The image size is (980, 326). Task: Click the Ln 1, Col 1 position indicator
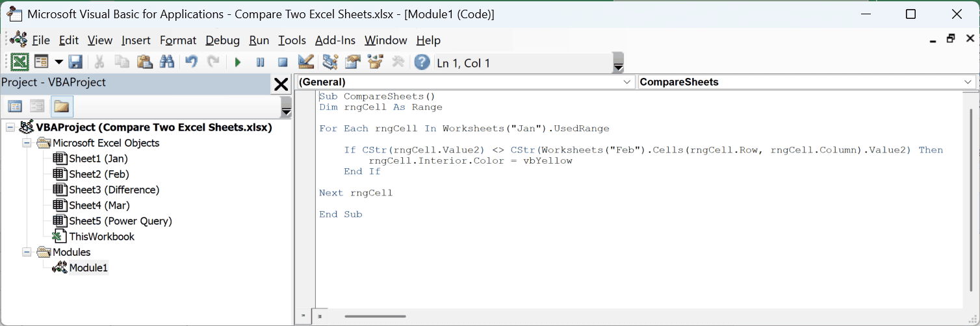(x=464, y=63)
